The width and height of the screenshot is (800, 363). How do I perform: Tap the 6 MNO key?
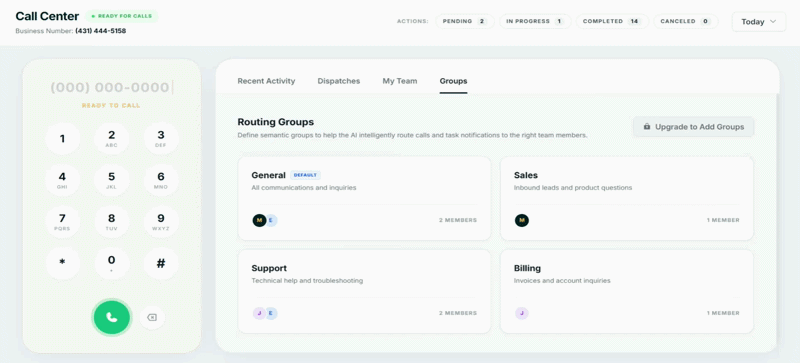[161, 180]
